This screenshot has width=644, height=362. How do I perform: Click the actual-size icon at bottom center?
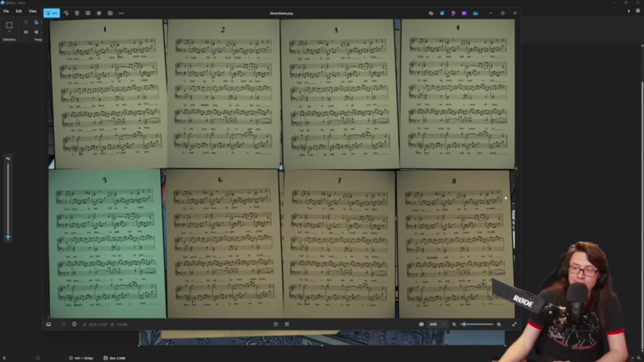(287, 324)
